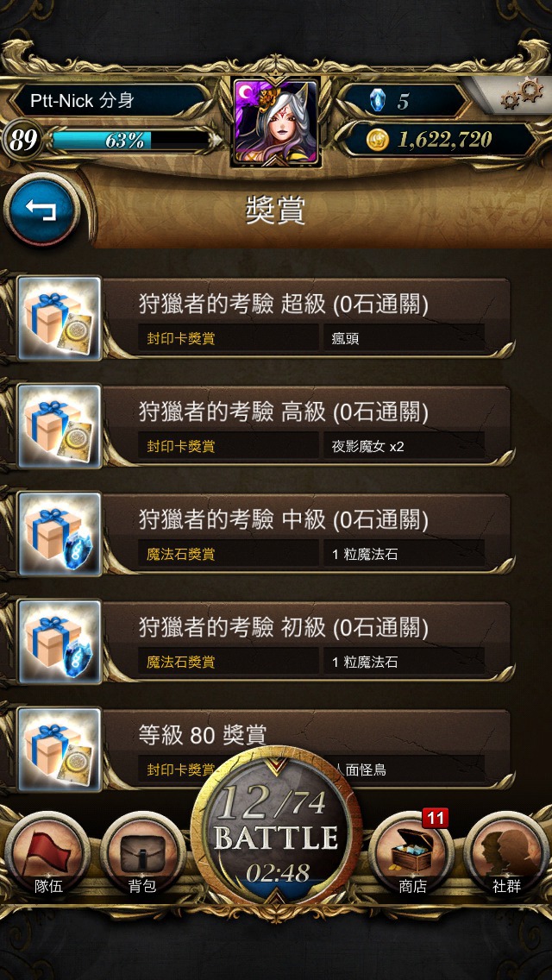Select the 等級 80 獎賞 reward row
552x980 pixels.
264,749
